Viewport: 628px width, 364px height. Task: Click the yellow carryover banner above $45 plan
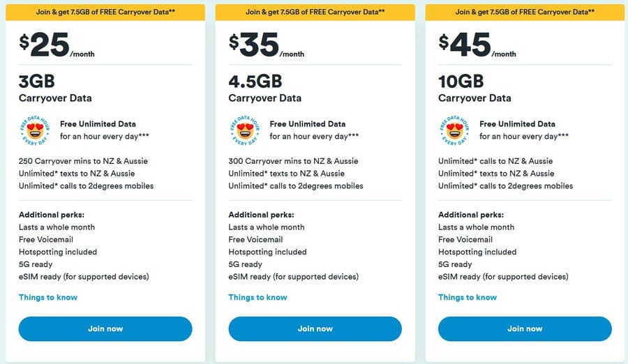[x=525, y=12]
